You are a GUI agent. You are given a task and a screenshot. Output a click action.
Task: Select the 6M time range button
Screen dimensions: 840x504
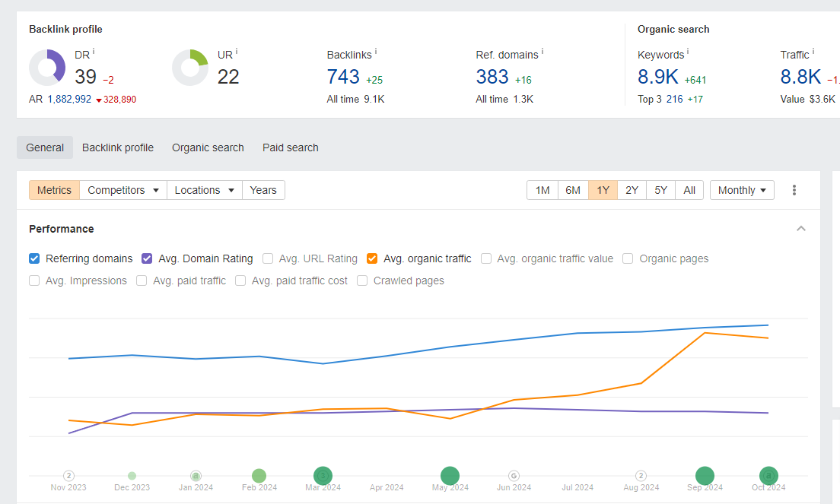[x=573, y=190]
